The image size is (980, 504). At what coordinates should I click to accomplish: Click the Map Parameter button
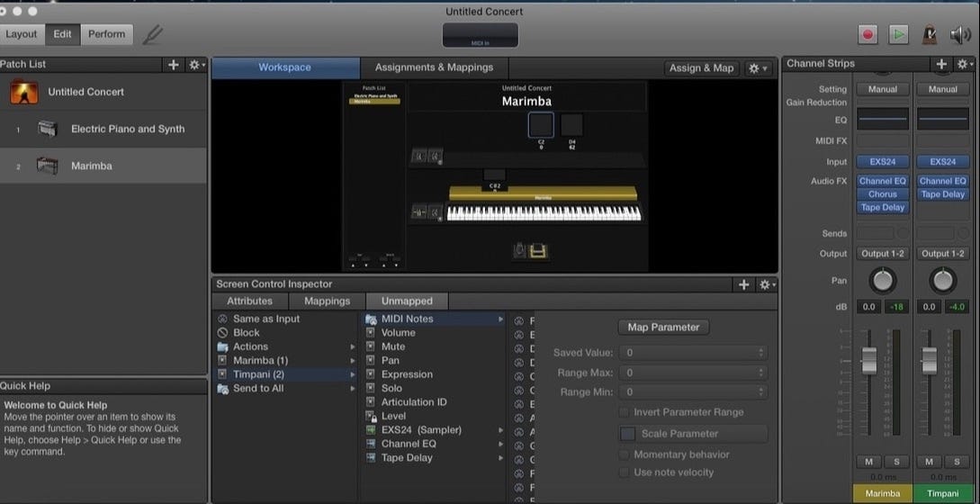[x=663, y=328]
